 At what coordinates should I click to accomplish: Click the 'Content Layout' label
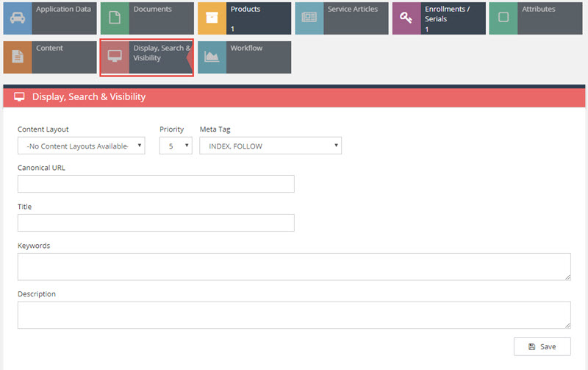pos(43,129)
